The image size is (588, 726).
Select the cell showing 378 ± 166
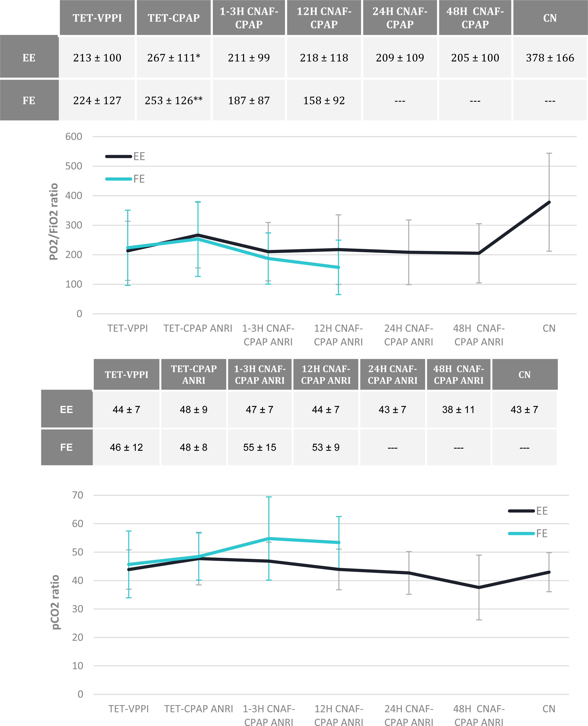(x=550, y=58)
